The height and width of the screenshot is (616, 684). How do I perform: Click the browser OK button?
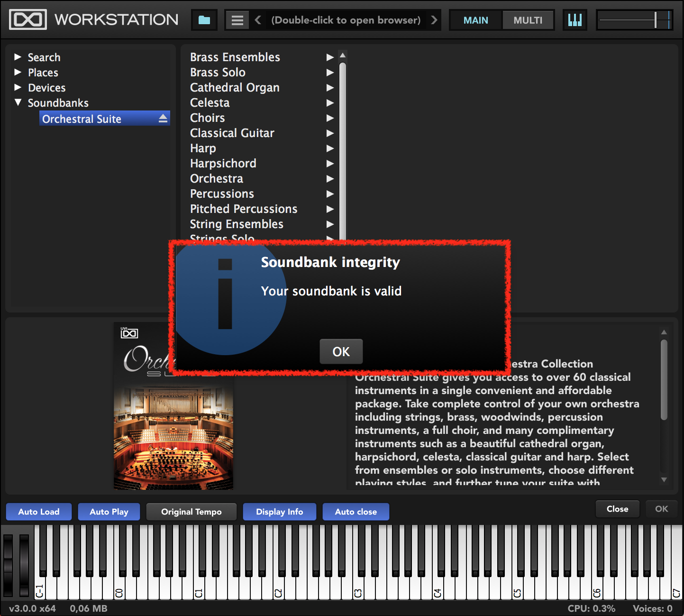coord(661,509)
